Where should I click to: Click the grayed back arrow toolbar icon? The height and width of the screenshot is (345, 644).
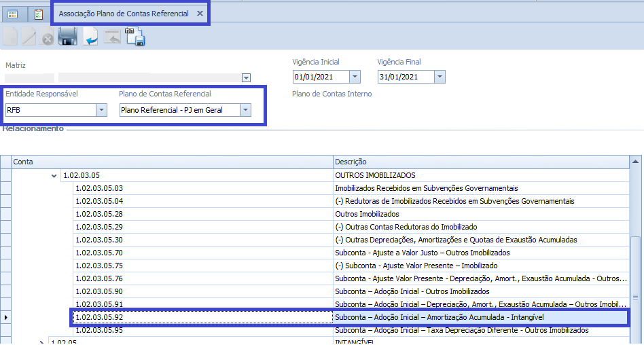(x=112, y=37)
